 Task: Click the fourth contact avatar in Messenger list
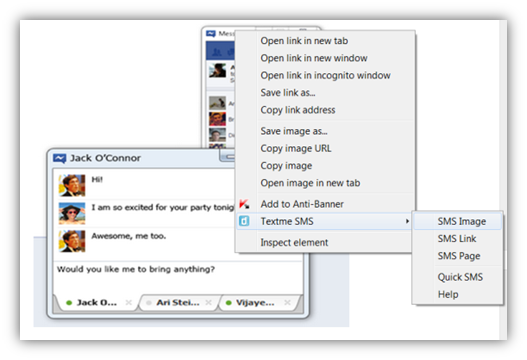[x=217, y=135]
